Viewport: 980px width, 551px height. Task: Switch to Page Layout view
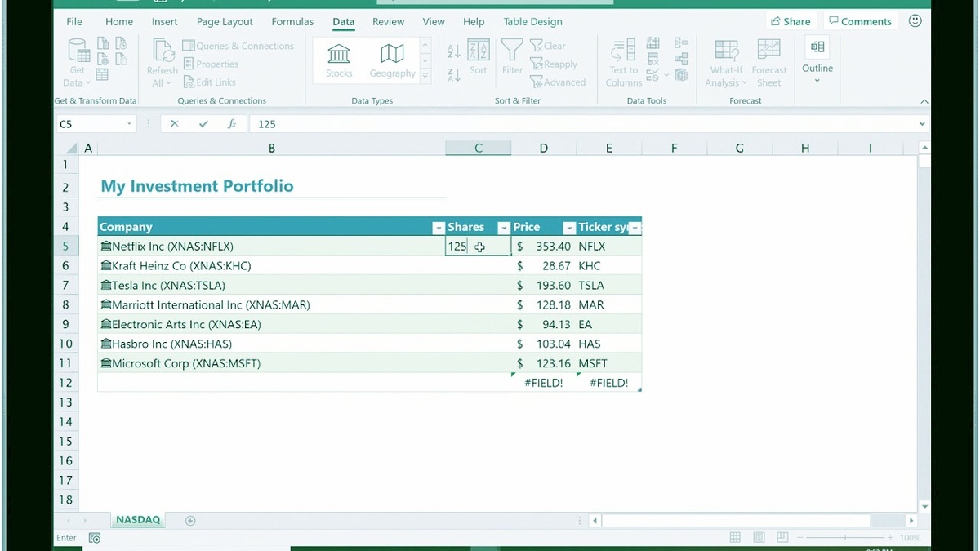click(759, 537)
